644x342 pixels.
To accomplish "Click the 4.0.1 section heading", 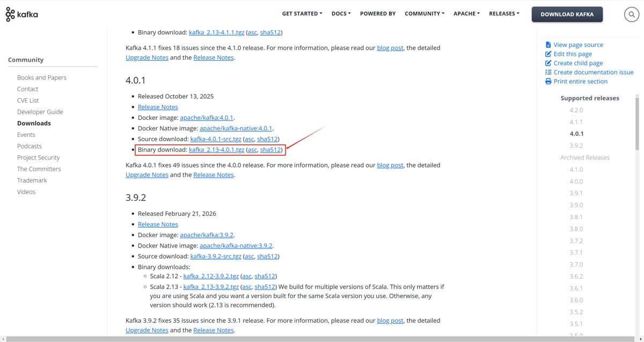I will [136, 81].
